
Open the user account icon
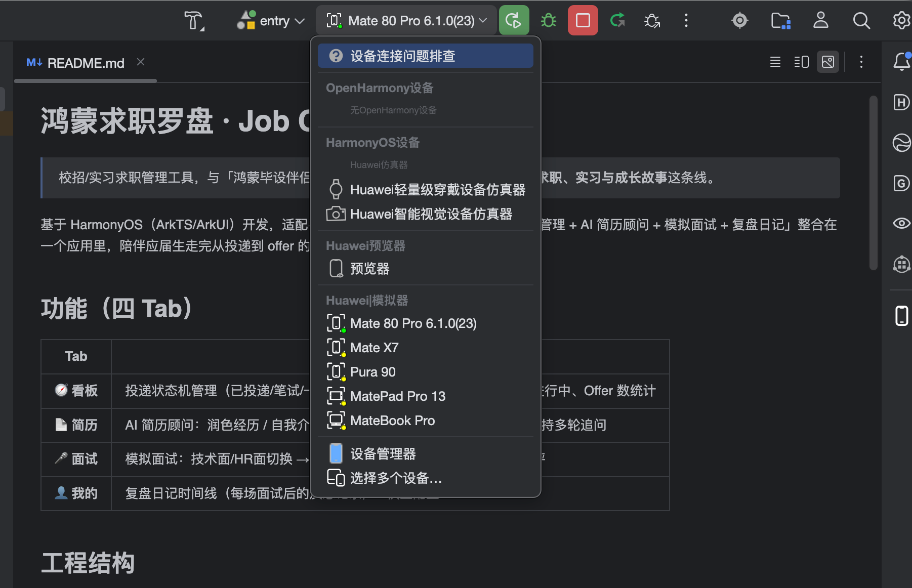coord(820,21)
